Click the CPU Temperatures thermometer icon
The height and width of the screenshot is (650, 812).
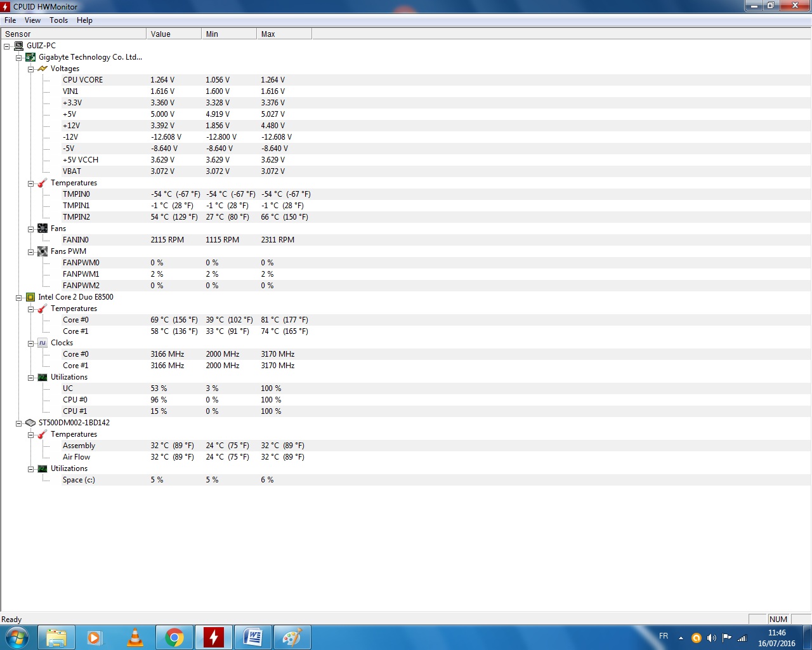[43, 308]
